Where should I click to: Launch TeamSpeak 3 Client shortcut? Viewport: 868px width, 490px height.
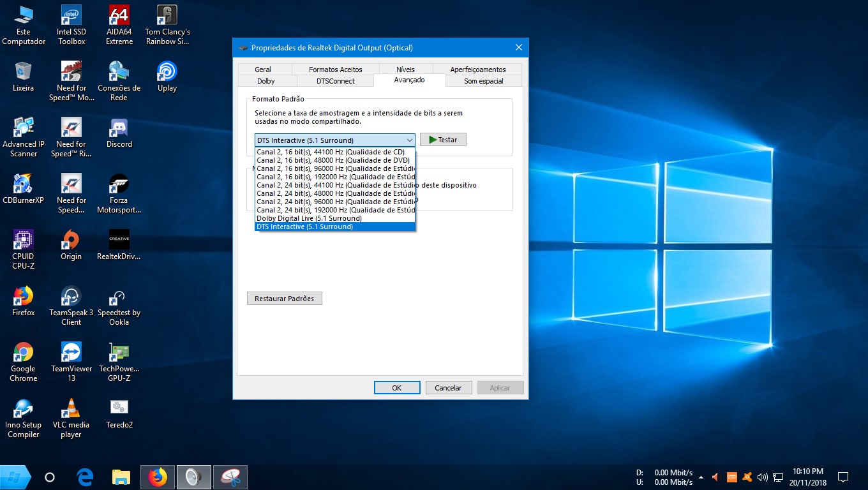[71, 306]
